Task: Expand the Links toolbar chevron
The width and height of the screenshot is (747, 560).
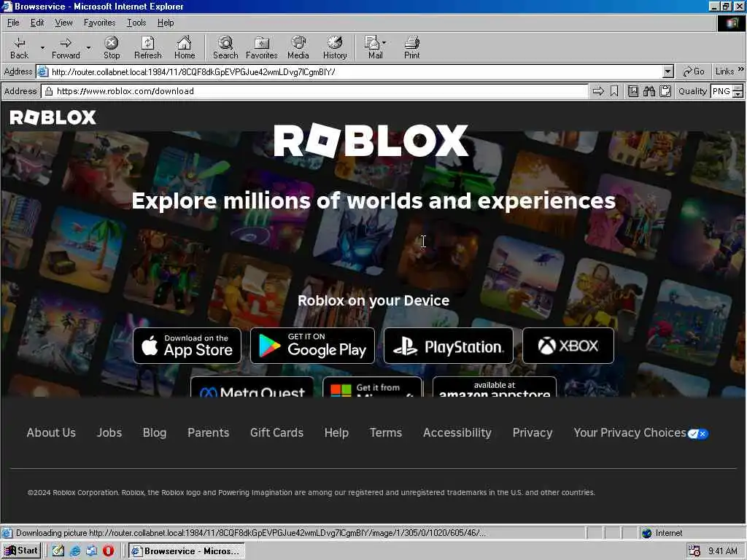Action: [x=741, y=69]
